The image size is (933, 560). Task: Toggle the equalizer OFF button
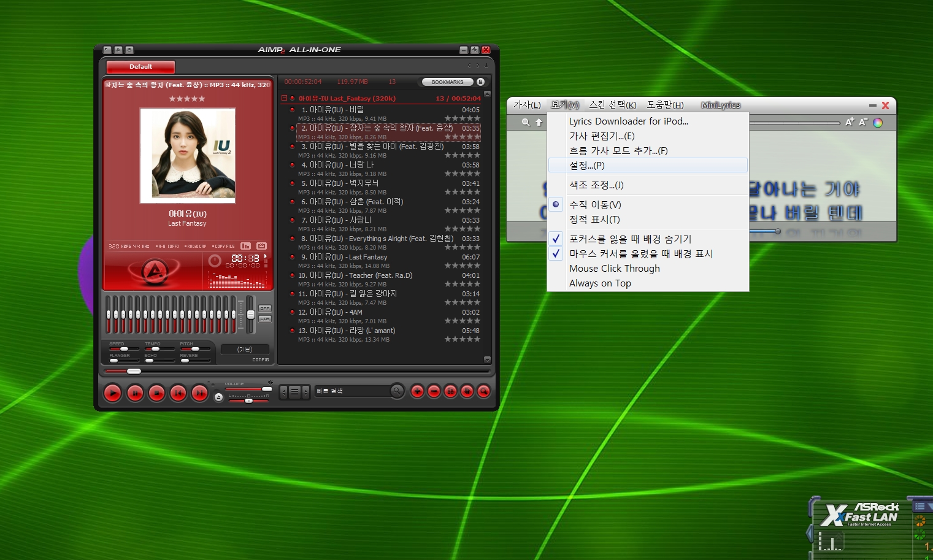click(265, 309)
